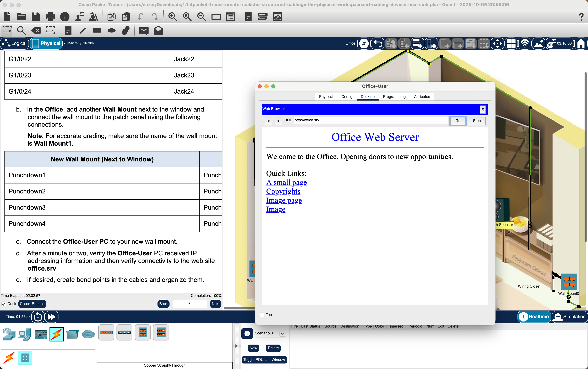
Task: Fast forward time
Action: coord(51,317)
